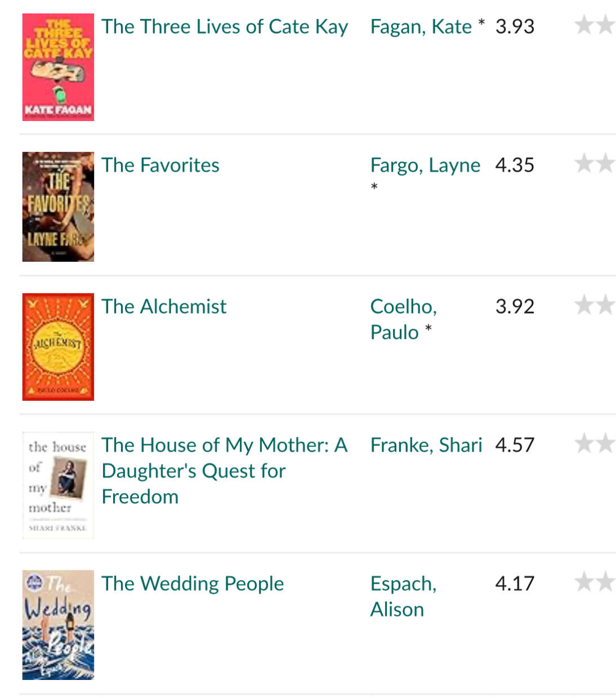Image resolution: width=616 pixels, height=698 pixels.
Task: Open The Favorites cover thumbnail
Action: point(58,207)
